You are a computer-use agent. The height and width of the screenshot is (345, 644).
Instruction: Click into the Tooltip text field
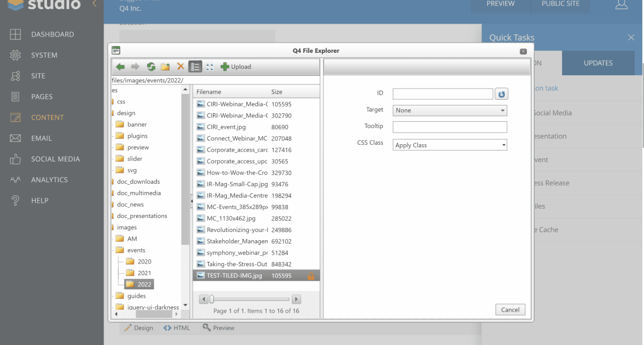click(x=449, y=127)
